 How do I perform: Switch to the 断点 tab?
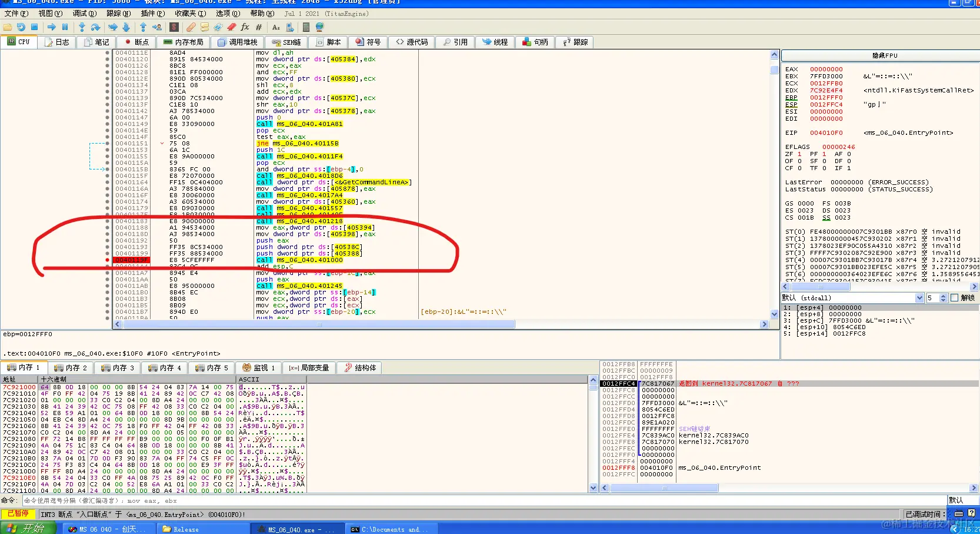click(x=136, y=42)
